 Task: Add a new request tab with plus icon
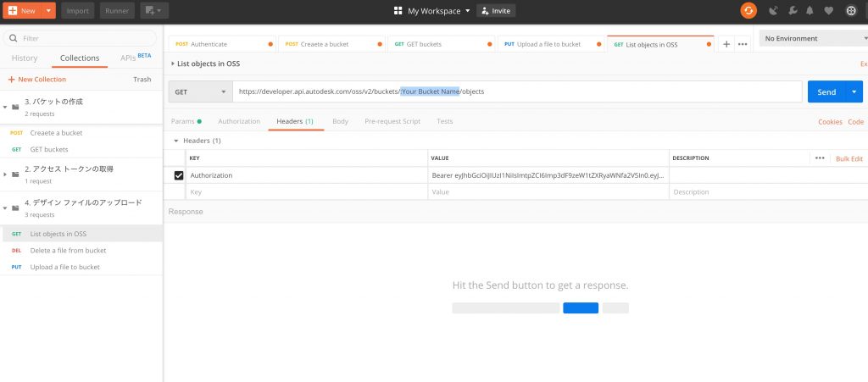click(726, 44)
